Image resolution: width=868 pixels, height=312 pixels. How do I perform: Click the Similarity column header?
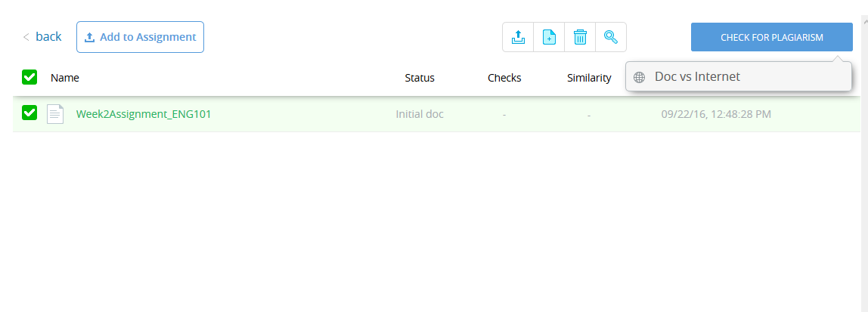pyautogui.click(x=589, y=78)
